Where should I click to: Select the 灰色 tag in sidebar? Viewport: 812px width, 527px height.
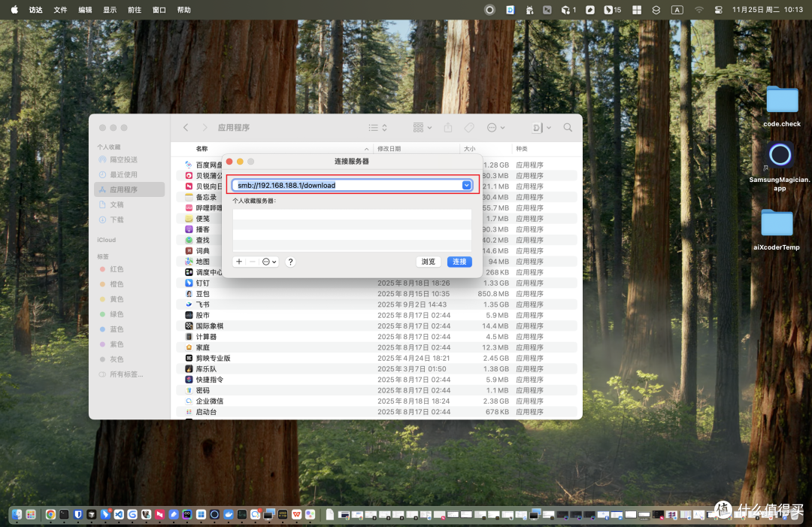129,359
